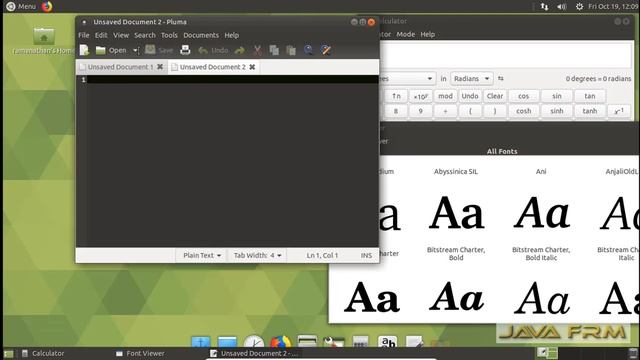Open the Edit menu in Pluma

pos(101,35)
